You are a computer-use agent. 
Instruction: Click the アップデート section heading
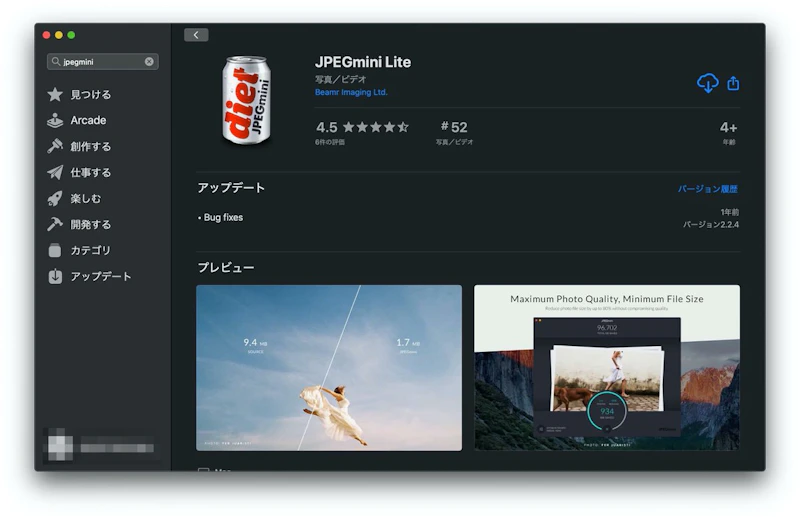231,188
